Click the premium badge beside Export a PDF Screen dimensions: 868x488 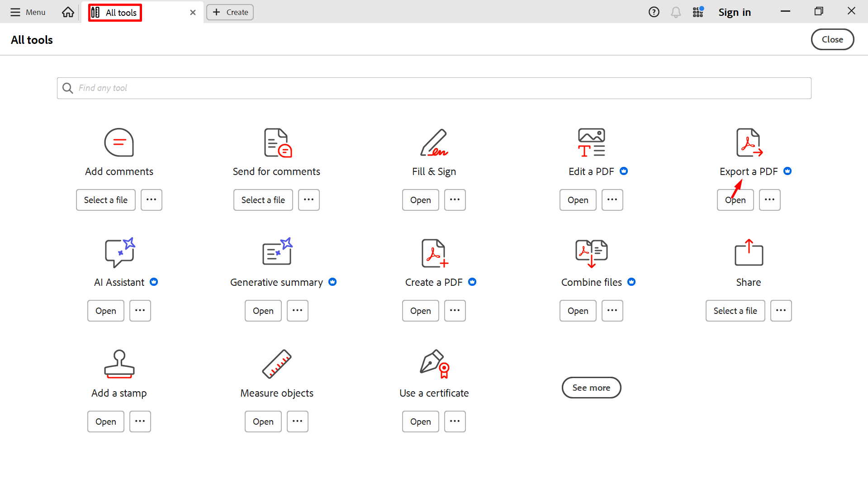tap(787, 171)
